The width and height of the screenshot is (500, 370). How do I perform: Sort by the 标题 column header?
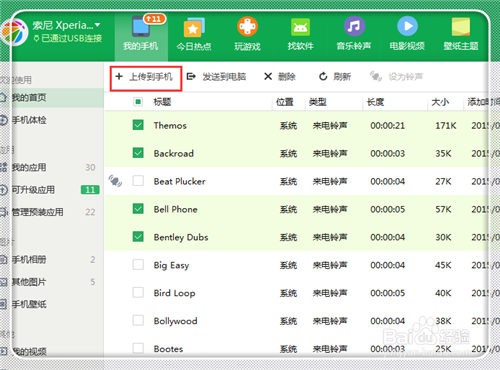pyautogui.click(x=162, y=102)
